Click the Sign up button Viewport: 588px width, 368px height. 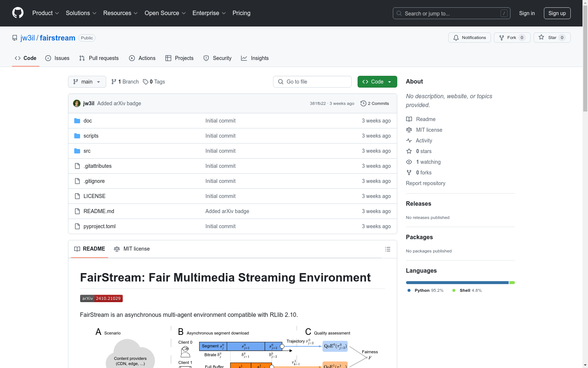click(x=557, y=13)
